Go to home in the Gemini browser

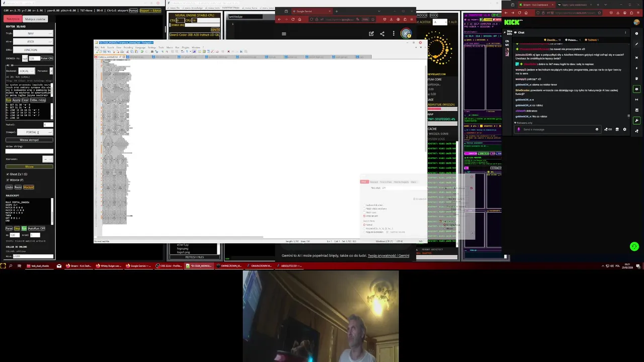299,19
